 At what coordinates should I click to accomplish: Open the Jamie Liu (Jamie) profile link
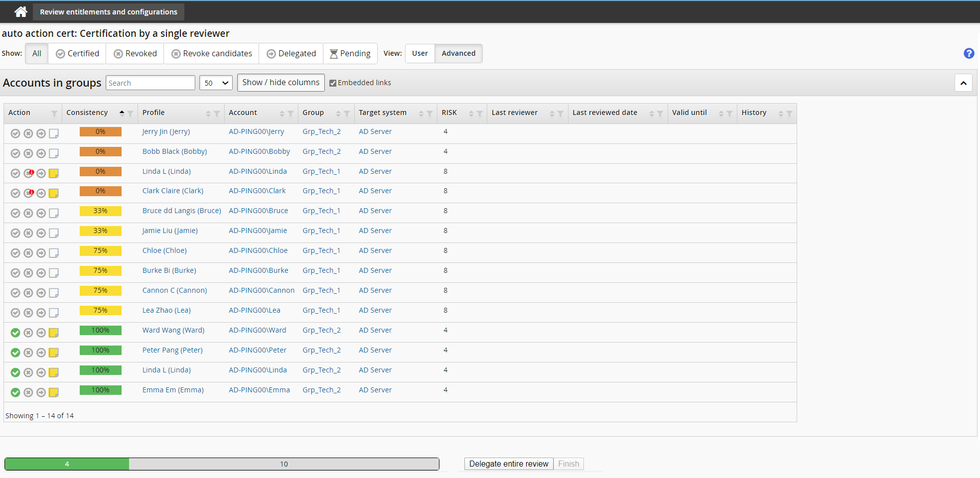170,231
